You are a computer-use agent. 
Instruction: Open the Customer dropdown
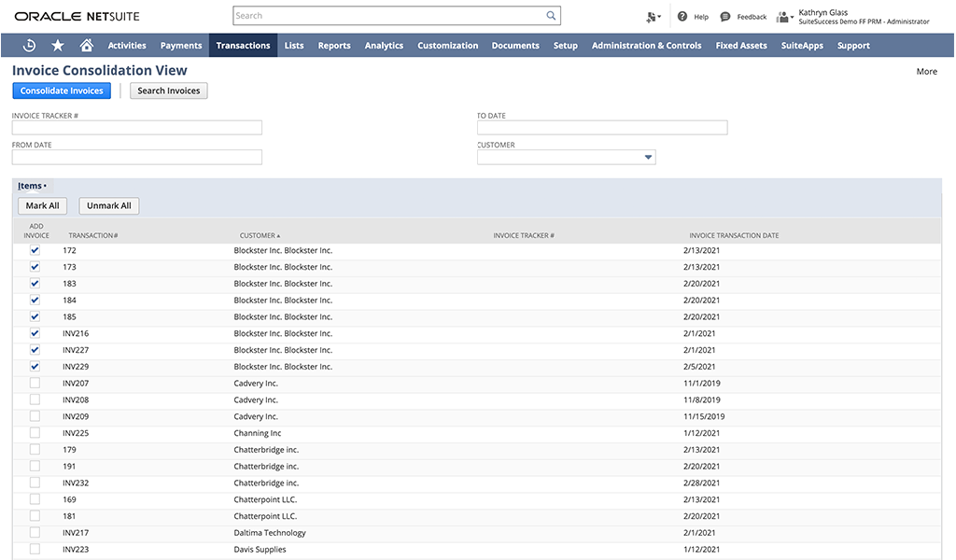[648, 157]
